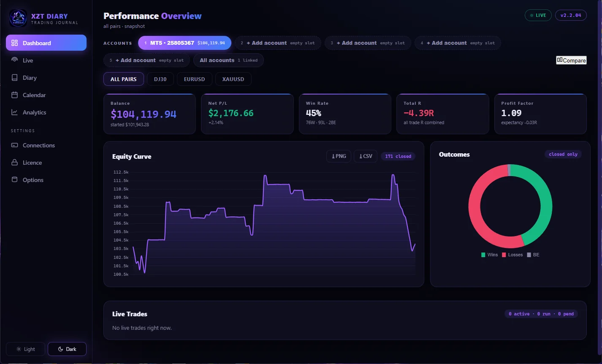Screen dimensions: 602x364
Task: Open the Calendar view
Action: pos(46,95)
